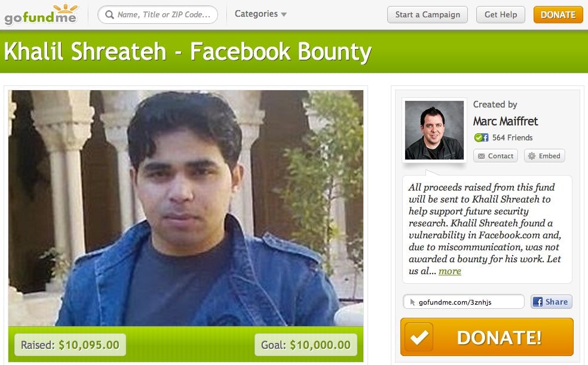
Task: Click the Facebook verified badge beside 564 Friends
Action: pos(481,137)
